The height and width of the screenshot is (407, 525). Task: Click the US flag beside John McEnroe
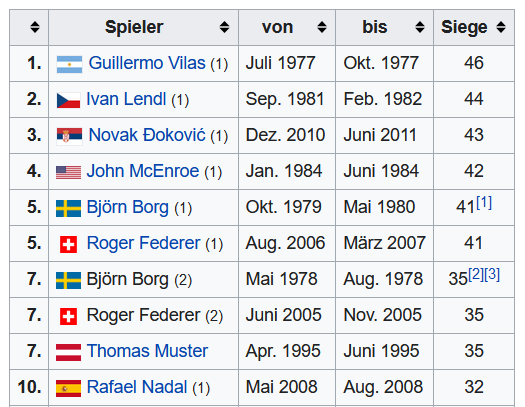tap(68, 172)
